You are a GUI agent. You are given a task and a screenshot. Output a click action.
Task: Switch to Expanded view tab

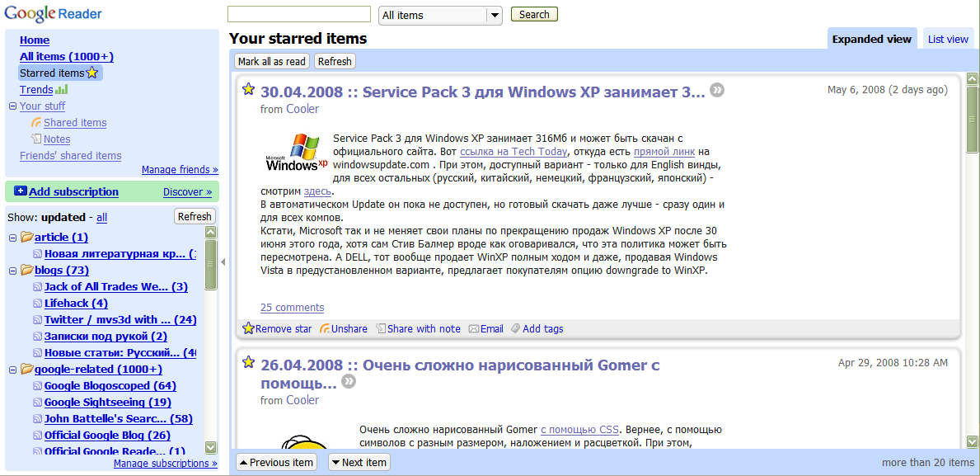[872, 39]
